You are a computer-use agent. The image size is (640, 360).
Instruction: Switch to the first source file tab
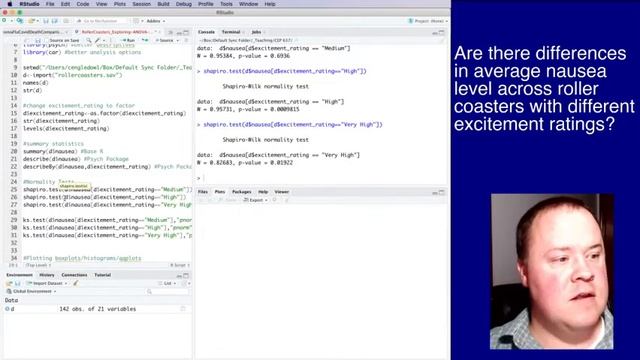[34, 32]
